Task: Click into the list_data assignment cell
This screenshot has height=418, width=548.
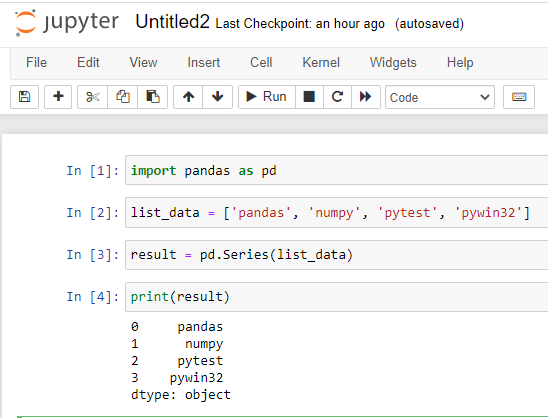Action: [x=337, y=212]
